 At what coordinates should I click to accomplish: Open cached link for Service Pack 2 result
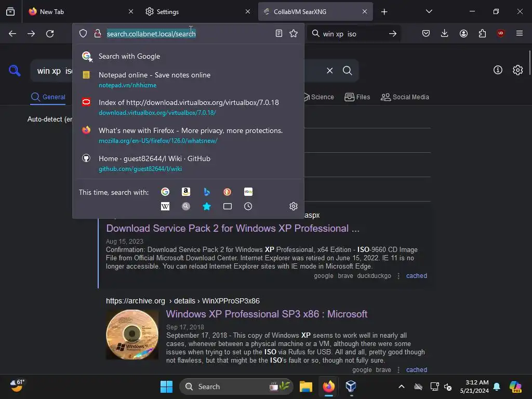[x=417, y=276]
